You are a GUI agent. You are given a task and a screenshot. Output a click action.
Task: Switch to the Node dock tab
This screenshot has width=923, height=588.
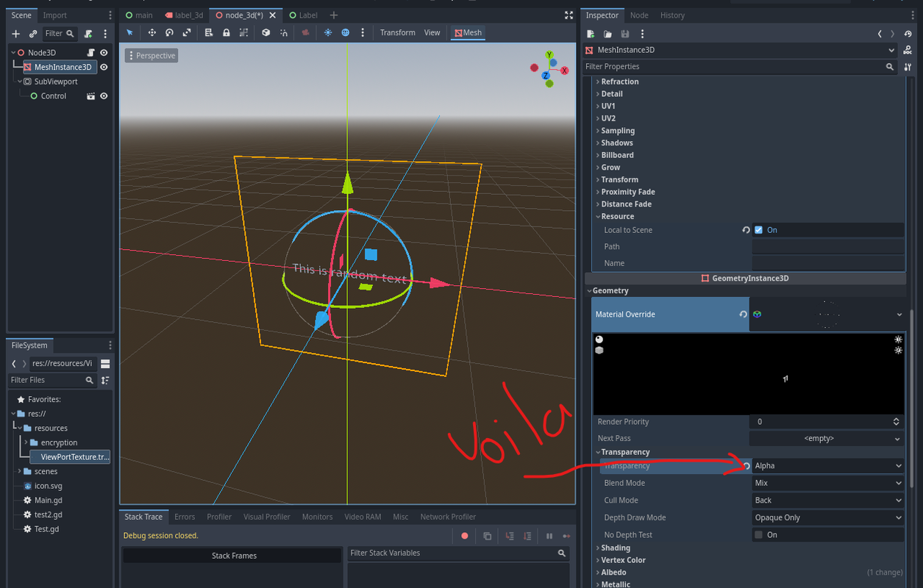[639, 15]
